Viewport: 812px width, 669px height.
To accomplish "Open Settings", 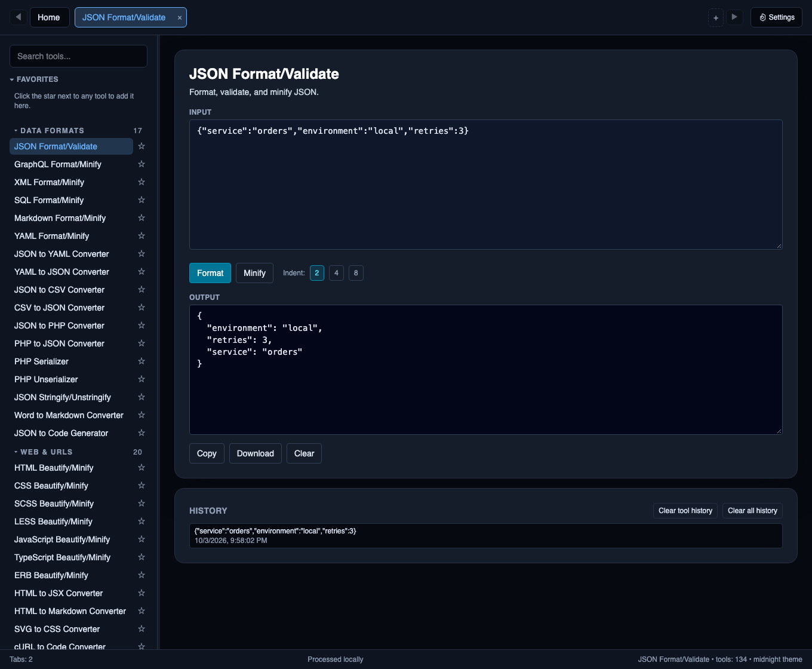I will tap(777, 17).
